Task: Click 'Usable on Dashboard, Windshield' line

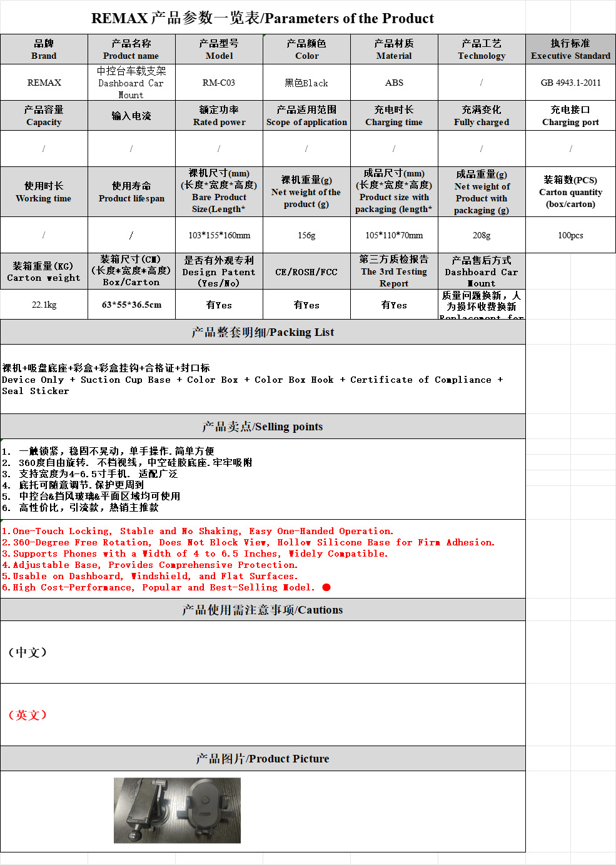Action: point(150,576)
